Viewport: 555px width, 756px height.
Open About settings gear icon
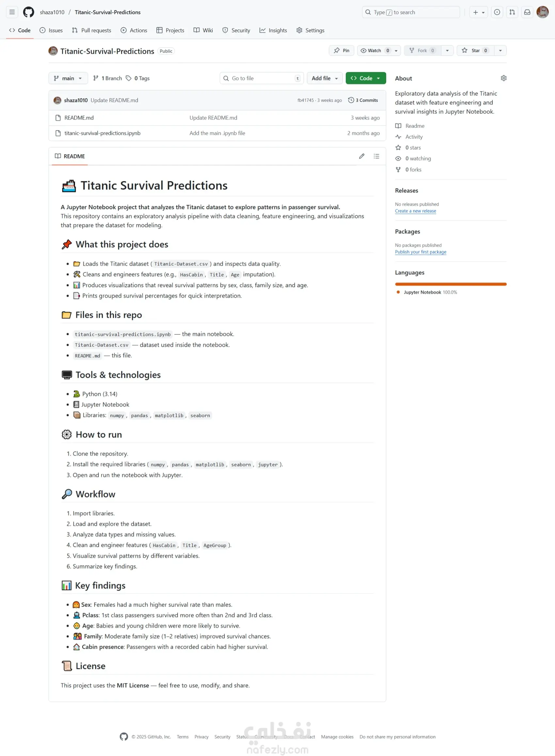point(503,78)
